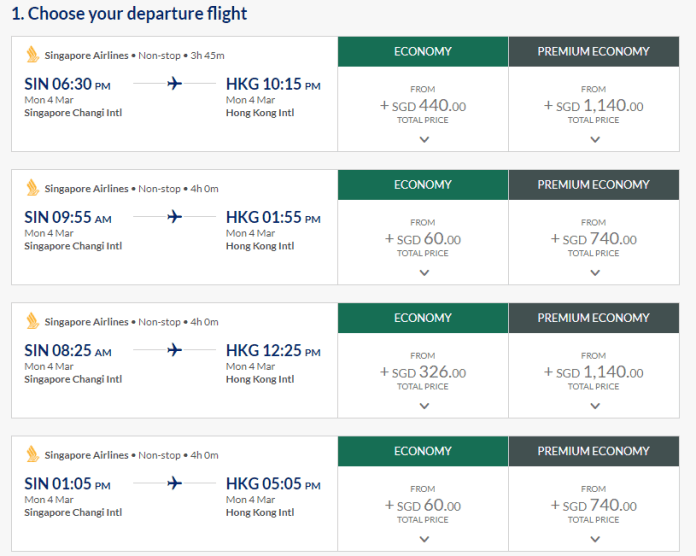This screenshot has height=556, width=696.
Task: Expand Economy fare for 09:55 AM flight
Action: pos(423,272)
